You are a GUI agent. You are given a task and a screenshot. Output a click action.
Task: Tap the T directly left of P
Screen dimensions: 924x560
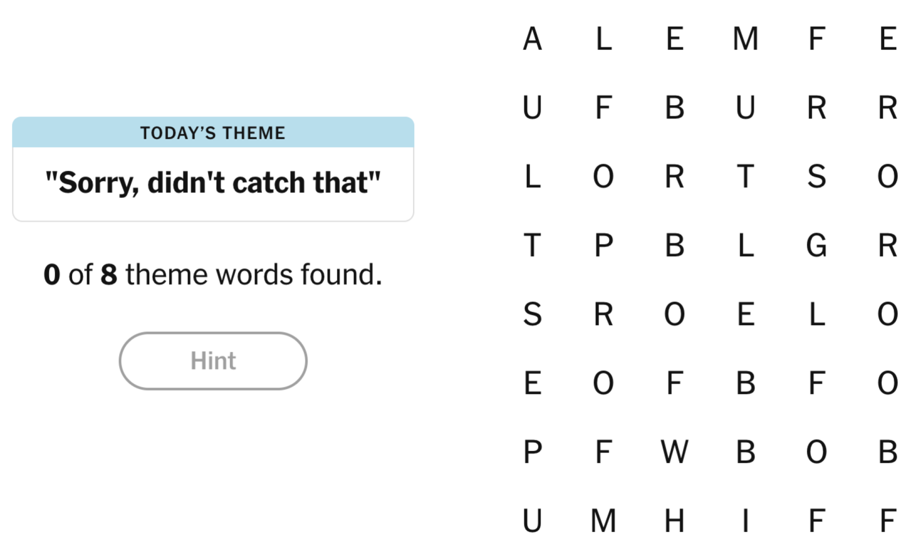(x=532, y=245)
